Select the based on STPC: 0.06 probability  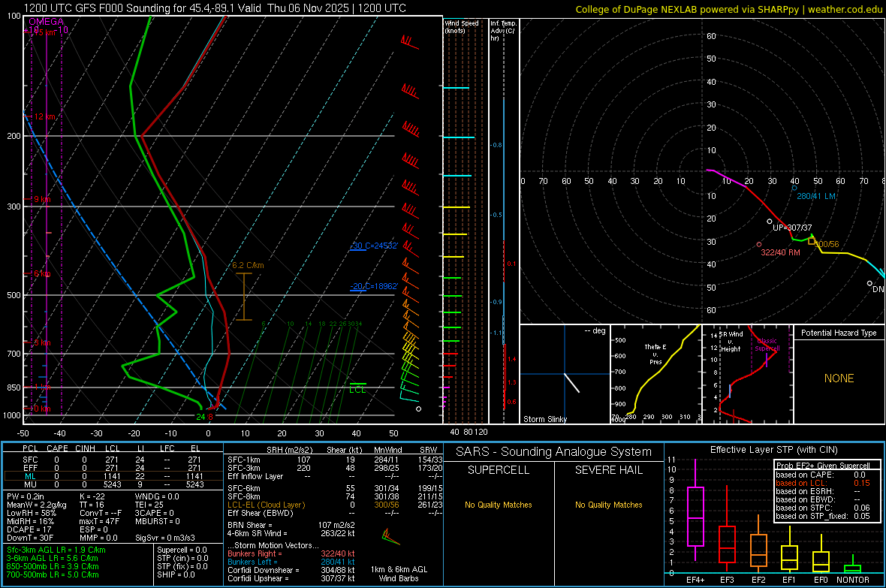[x=823, y=508]
